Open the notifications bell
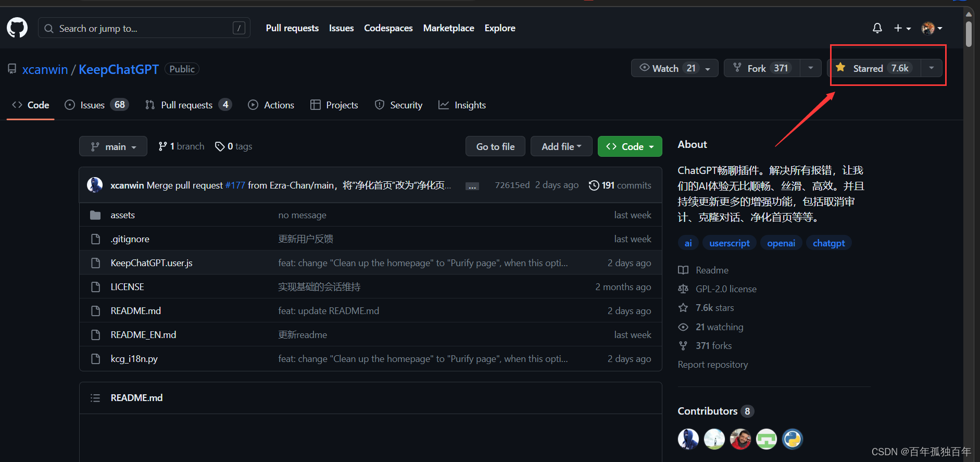 point(877,28)
